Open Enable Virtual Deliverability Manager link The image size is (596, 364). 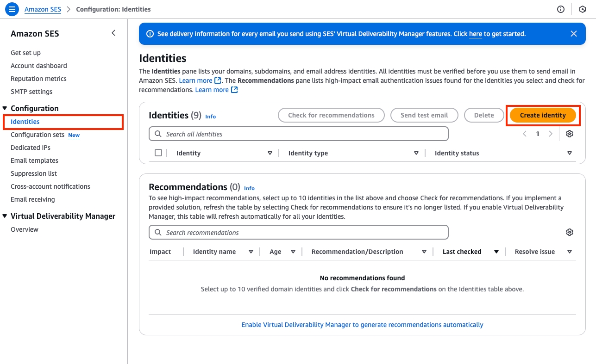362,325
